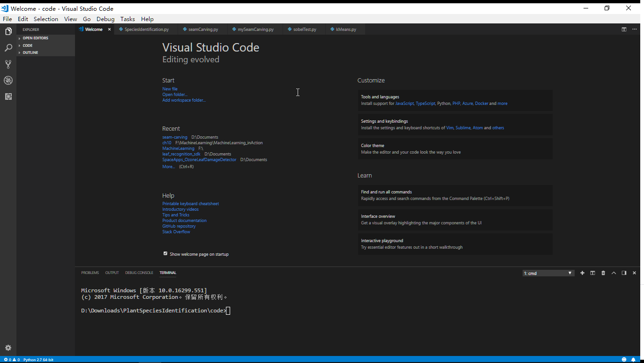Open the Debug view in activity bar

point(8,81)
